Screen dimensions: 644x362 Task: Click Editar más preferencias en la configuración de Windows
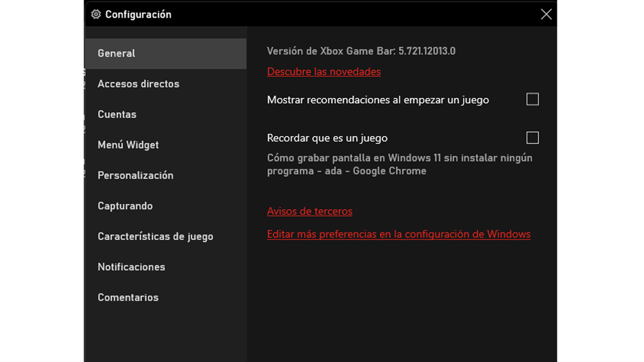[x=399, y=234]
